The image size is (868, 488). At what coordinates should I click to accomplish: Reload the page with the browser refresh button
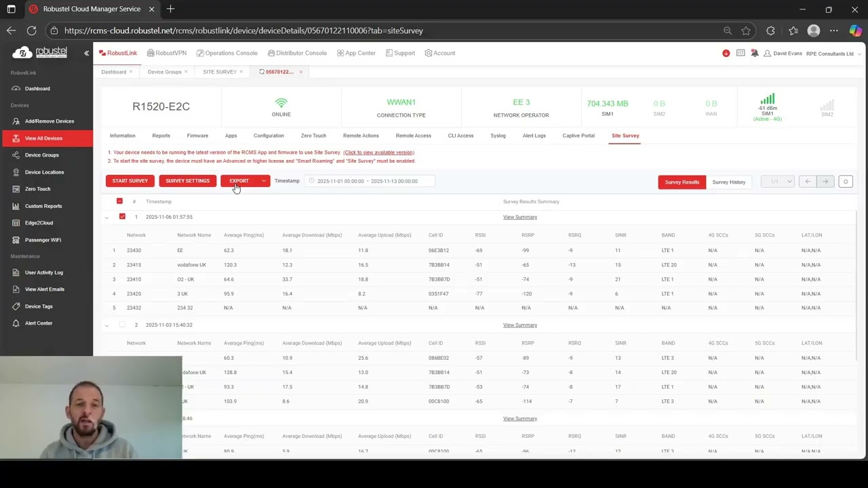click(31, 30)
